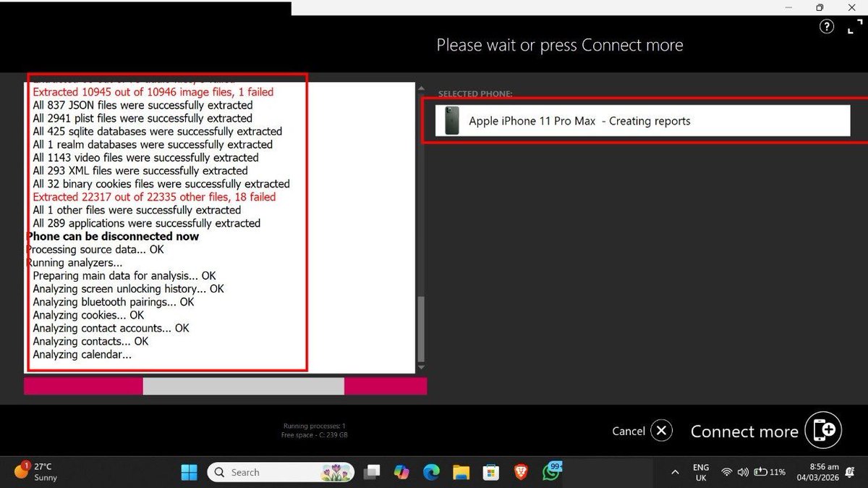
Task: Click the Connect more phone-plus icon
Action: tap(824, 429)
